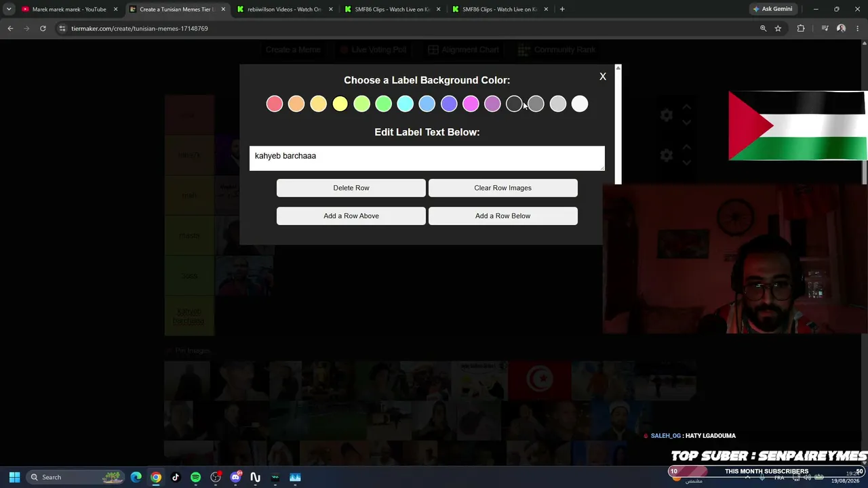Focus the address bar showing tiermaker.com URL

[x=407, y=28]
